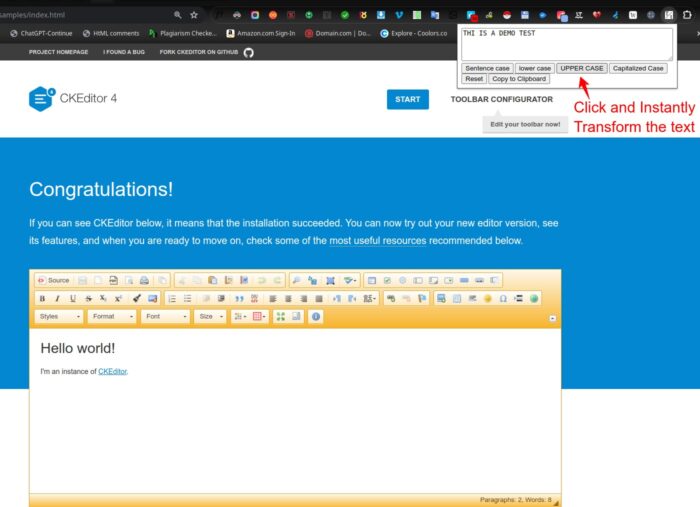The image size is (700, 507).
Task: Open Find using the binoculars icon
Action: (x=296, y=280)
